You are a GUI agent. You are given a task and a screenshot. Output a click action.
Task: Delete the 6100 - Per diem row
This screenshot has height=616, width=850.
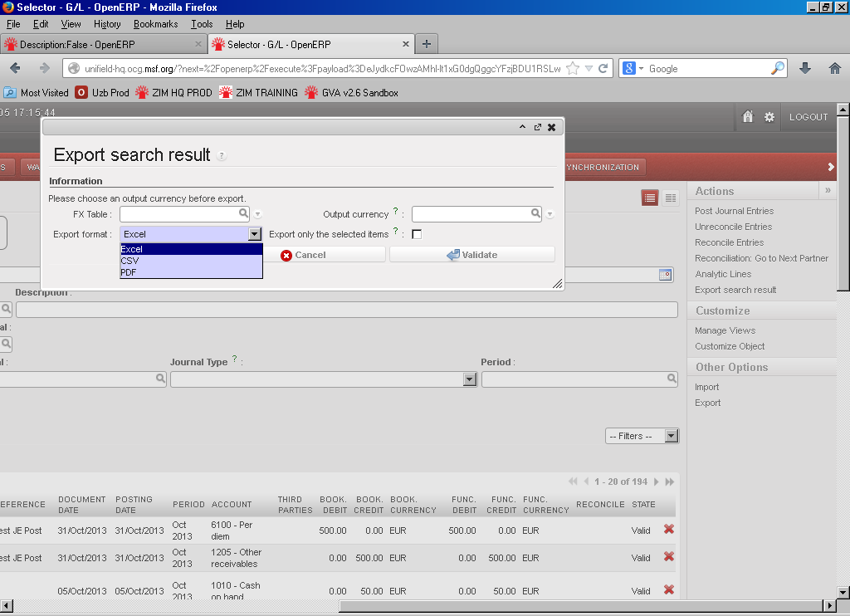(x=668, y=530)
